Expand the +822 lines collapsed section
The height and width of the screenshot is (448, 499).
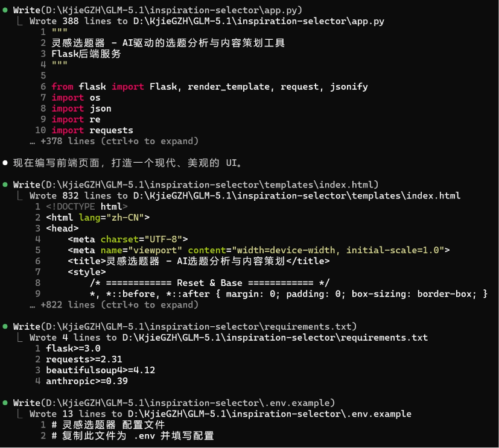click(114, 304)
